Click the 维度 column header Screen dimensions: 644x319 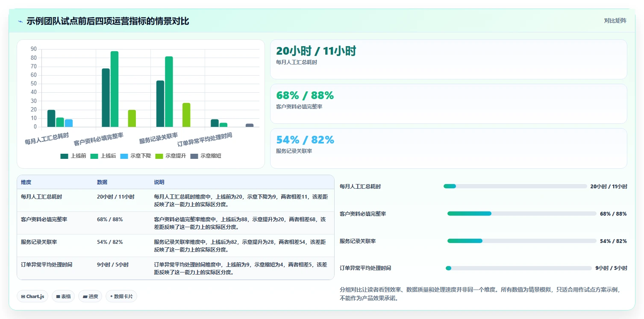(26, 182)
